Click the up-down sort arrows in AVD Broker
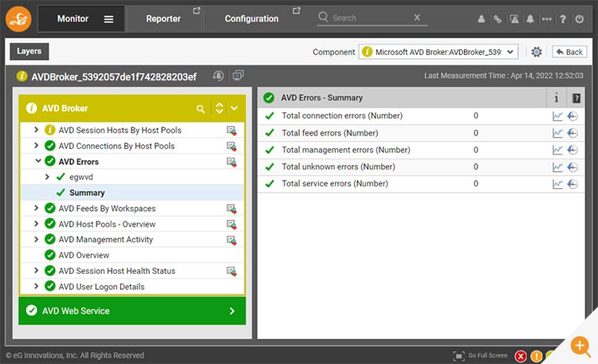The height and width of the screenshot is (364, 598). (219, 108)
